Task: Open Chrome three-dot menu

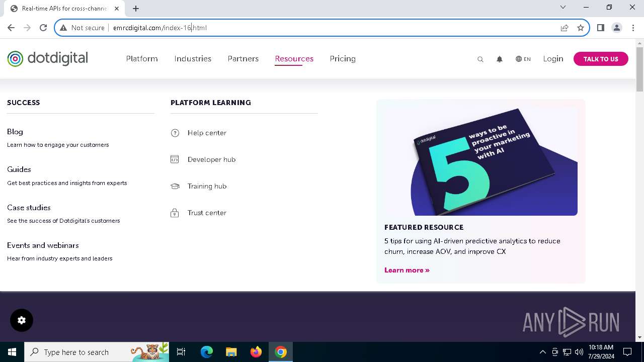Action: [x=633, y=28]
